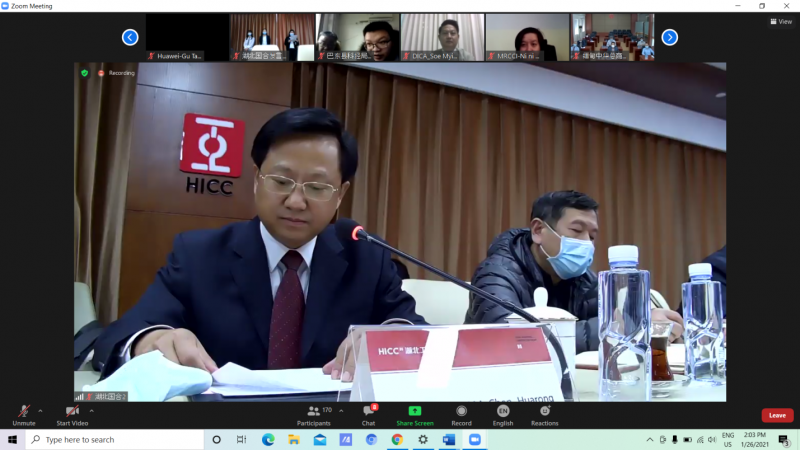The height and width of the screenshot is (450, 800).
Task: Open the View layout menu
Action: [781, 21]
